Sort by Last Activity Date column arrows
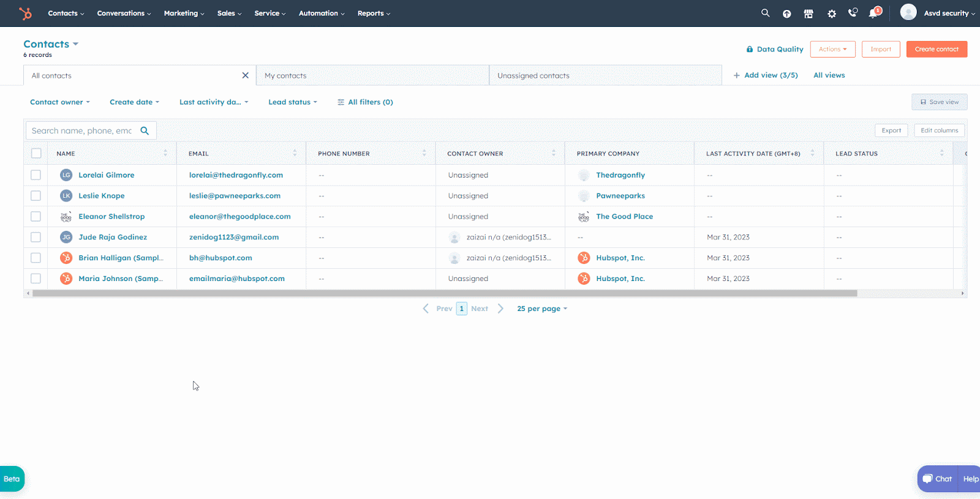The image size is (980, 499). click(812, 153)
